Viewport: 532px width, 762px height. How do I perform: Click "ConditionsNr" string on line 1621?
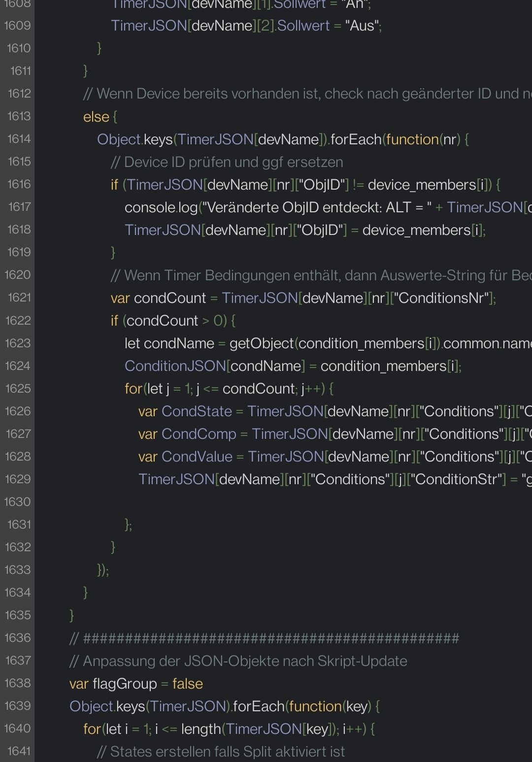pyautogui.click(x=441, y=298)
